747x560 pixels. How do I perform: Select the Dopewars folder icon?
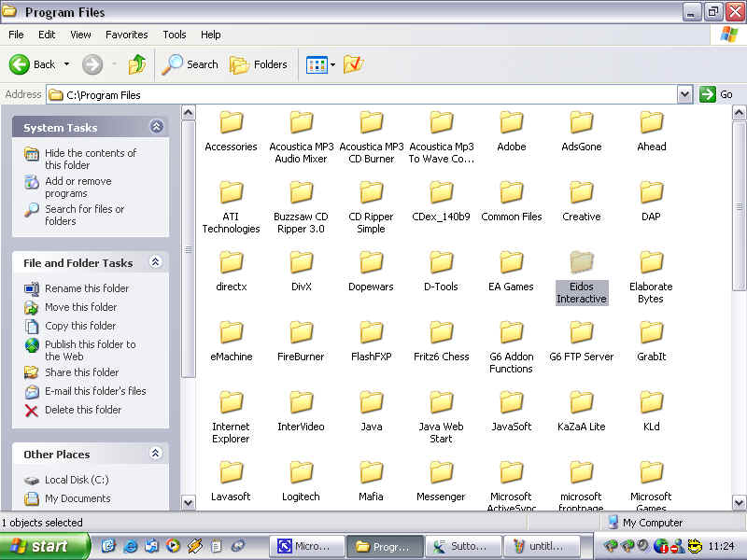click(371, 262)
